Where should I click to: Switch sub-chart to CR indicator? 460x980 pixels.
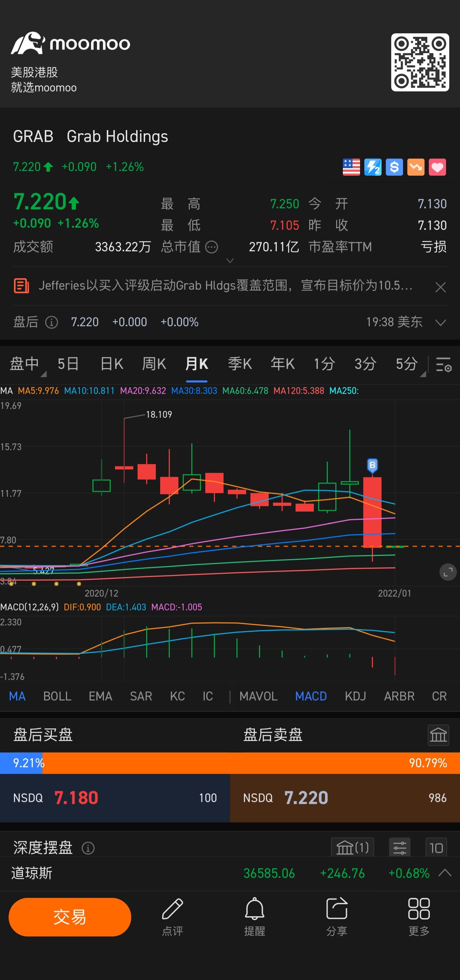[x=439, y=696]
